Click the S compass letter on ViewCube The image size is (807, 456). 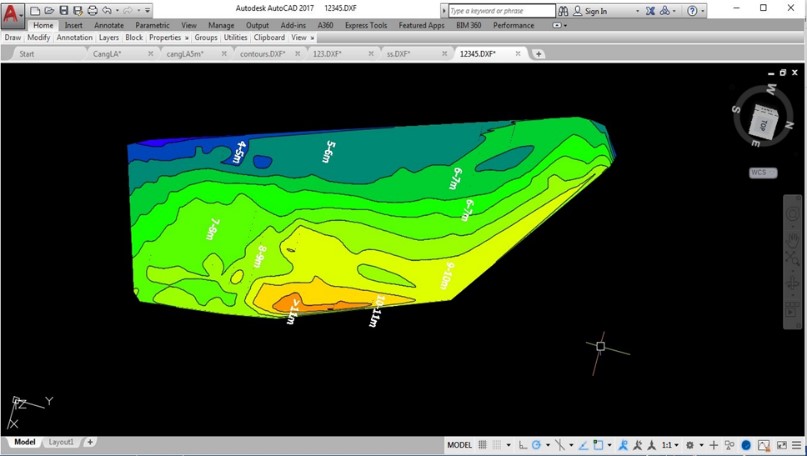point(736,109)
